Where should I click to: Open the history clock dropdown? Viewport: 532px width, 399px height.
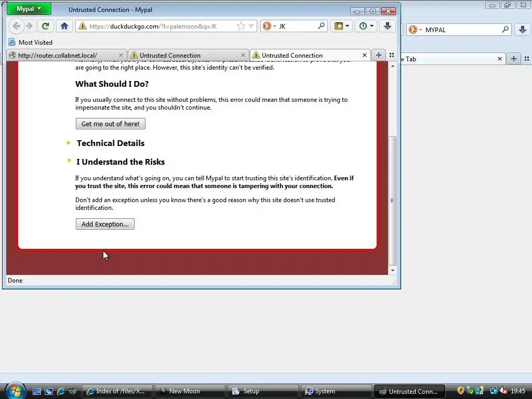pos(366,26)
